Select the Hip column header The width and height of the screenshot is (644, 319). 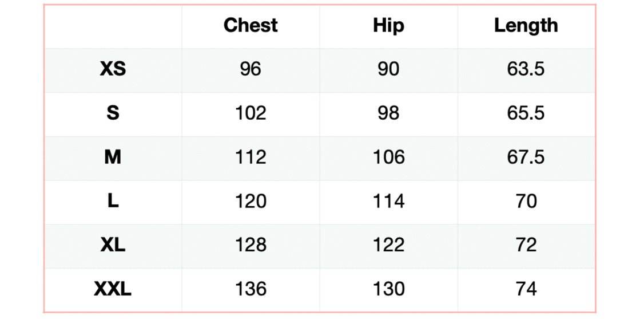388,25
